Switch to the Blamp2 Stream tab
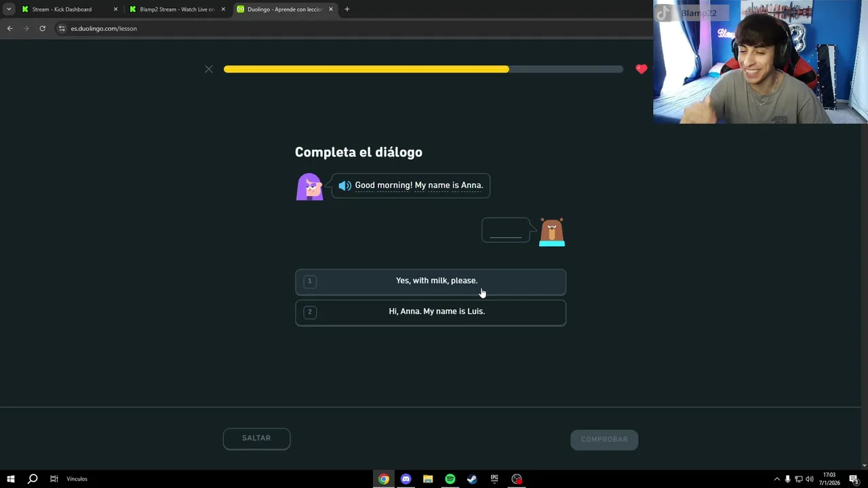Viewport: 868px width, 488px height. click(x=176, y=9)
